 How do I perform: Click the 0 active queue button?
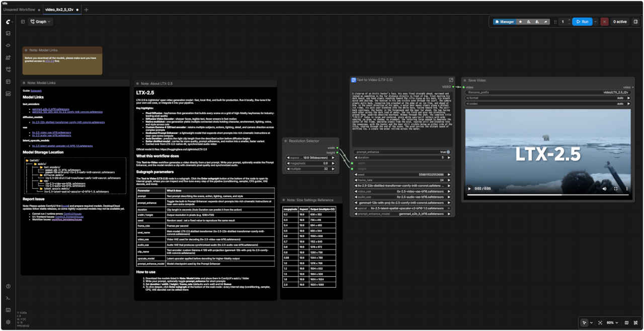620,22
